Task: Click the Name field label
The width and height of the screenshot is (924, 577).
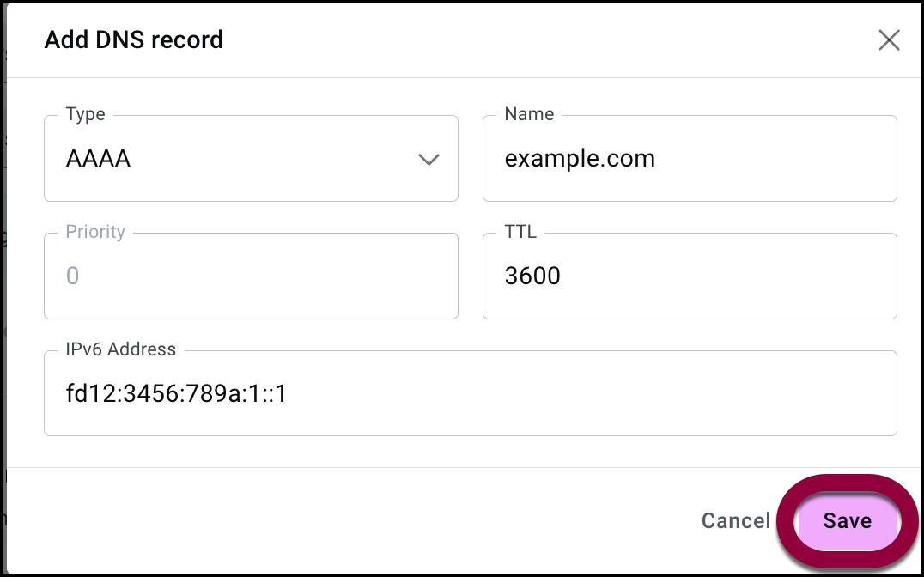Action: [x=529, y=114]
